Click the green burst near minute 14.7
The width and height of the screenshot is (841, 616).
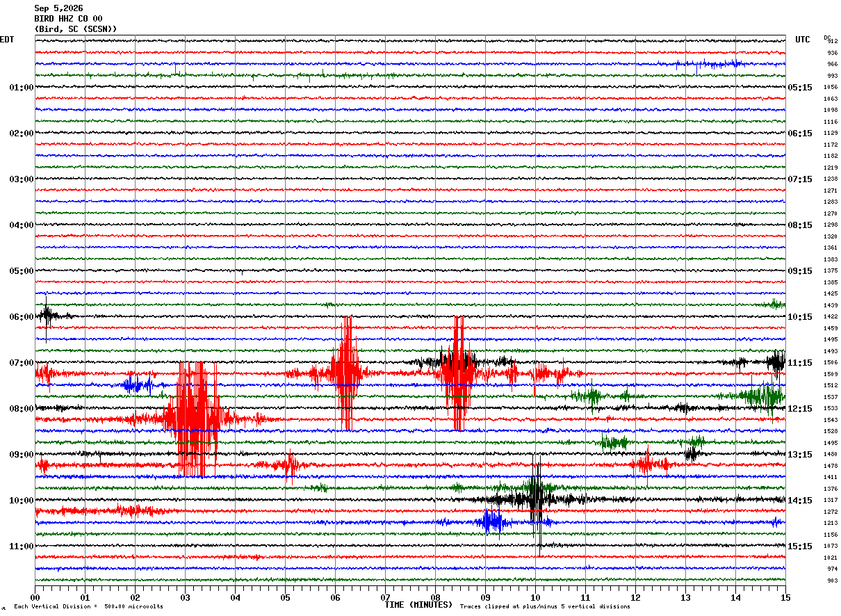click(763, 396)
